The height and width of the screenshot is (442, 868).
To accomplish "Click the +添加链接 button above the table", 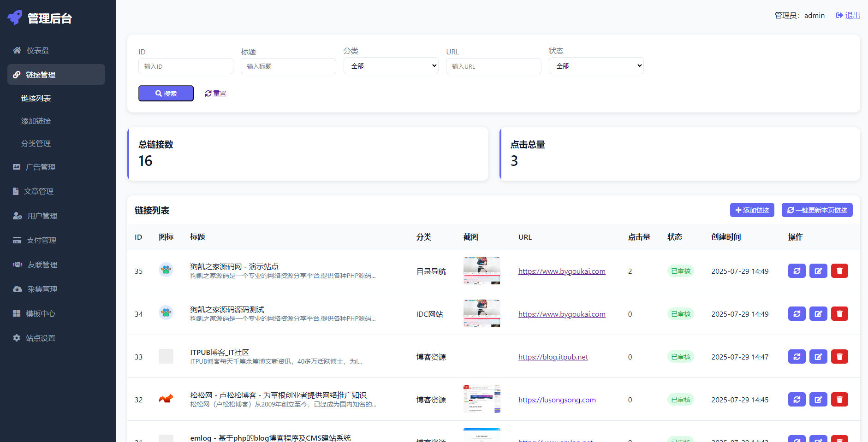I will coord(752,210).
